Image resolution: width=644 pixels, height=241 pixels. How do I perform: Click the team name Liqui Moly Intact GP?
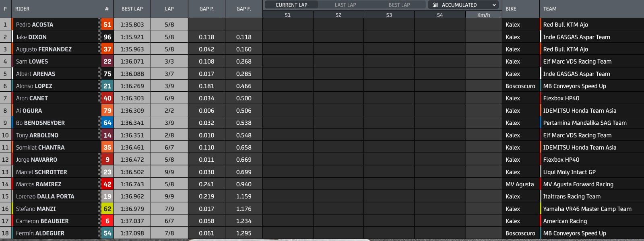pos(569,172)
